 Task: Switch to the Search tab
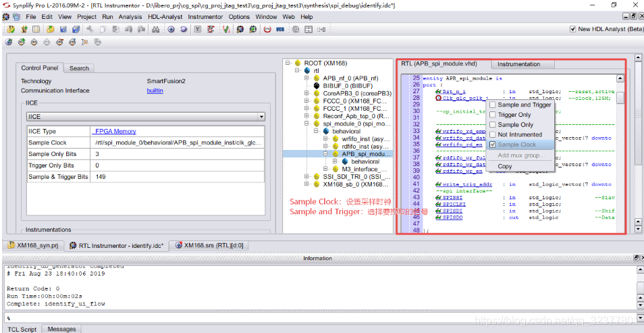[79, 68]
